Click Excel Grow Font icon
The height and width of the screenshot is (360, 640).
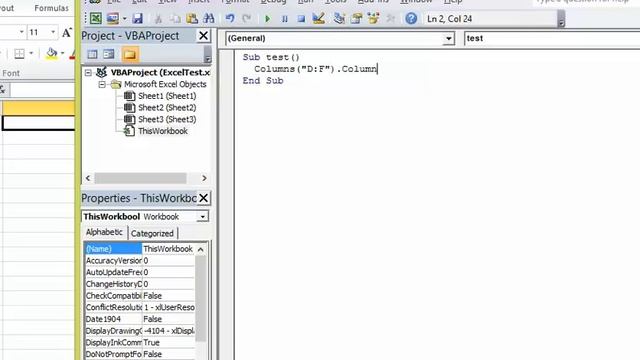pos(67,33)
